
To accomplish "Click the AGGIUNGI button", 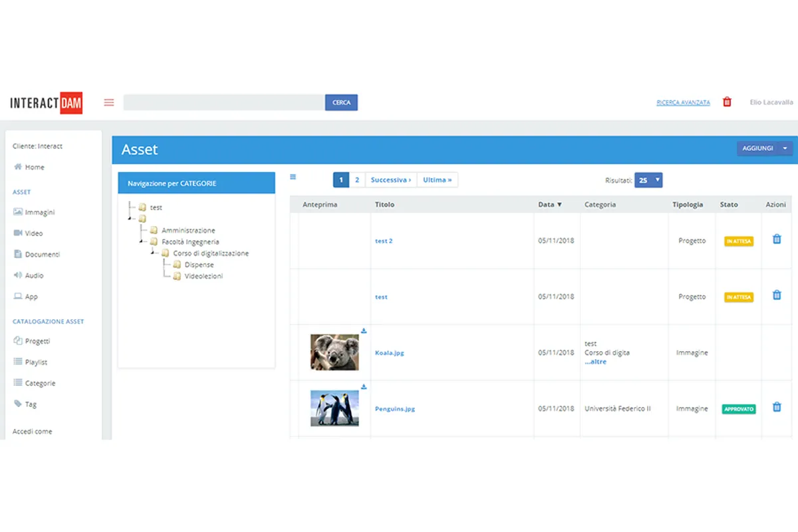I will pyautogui.click(x=757, y=148).
